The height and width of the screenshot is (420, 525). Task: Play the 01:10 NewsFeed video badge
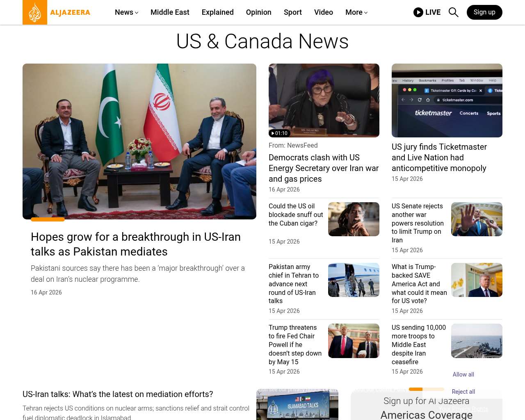pos(279,133)
